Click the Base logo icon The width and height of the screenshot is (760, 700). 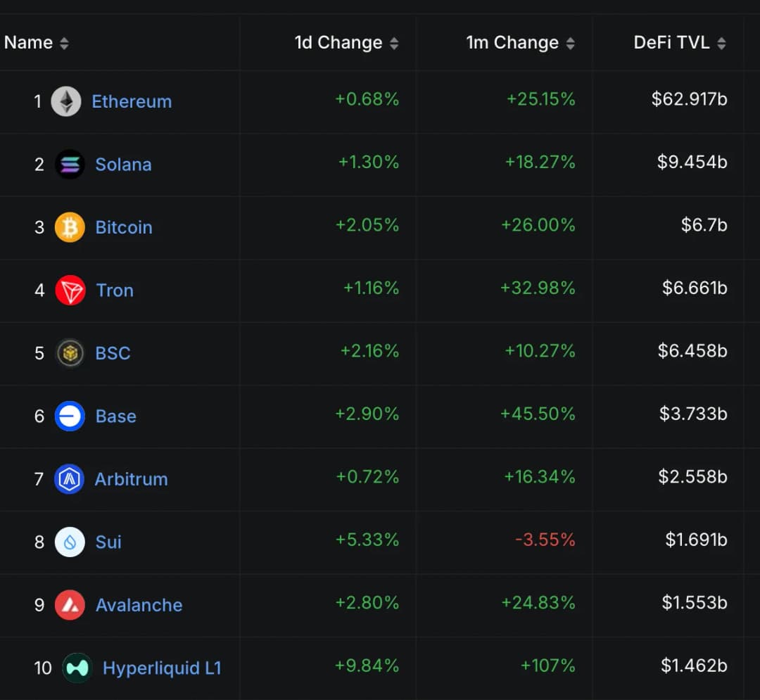[70, 416]
